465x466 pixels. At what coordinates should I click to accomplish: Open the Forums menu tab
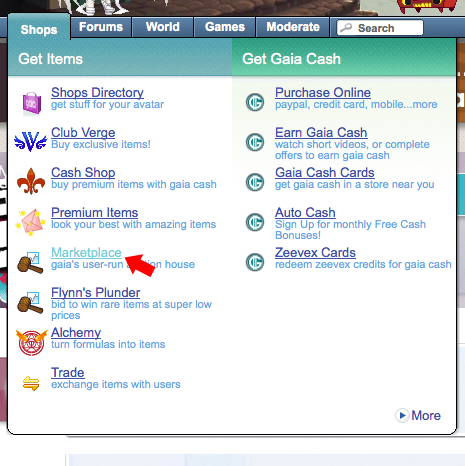101,27
